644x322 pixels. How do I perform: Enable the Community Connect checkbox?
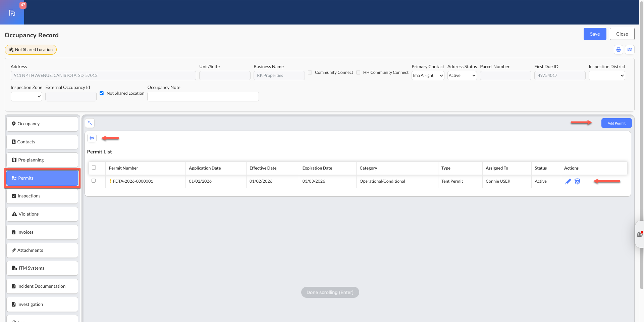(x=310, y=73)
